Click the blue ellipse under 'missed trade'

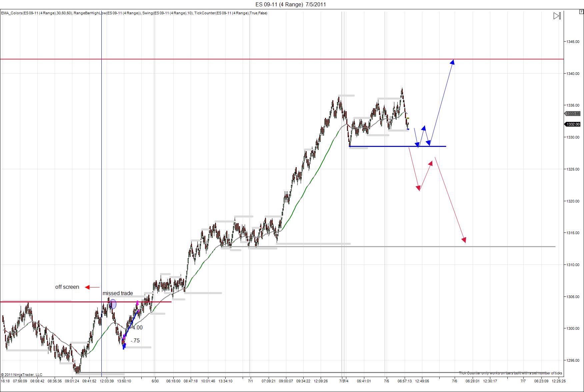(x=113, y=304)
